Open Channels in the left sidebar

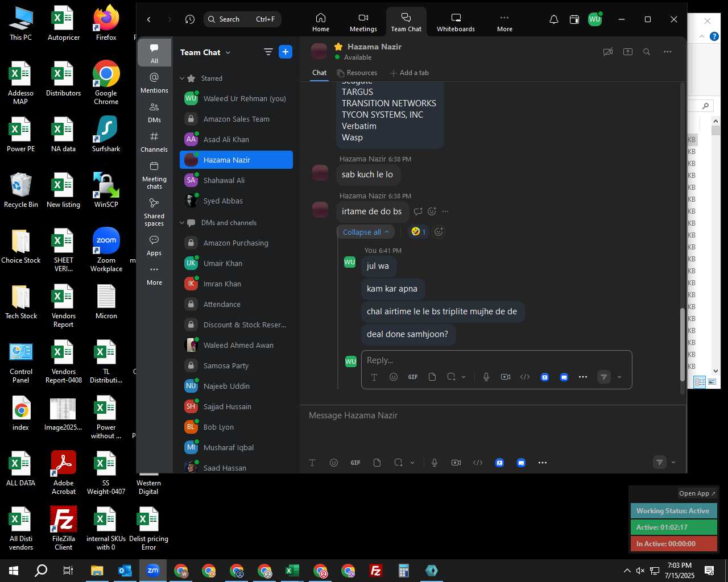pos(154,142)
